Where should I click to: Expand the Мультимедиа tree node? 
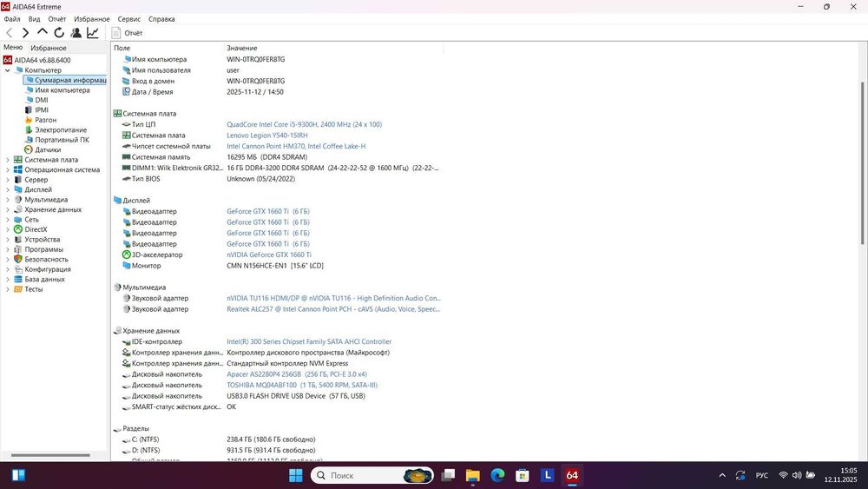pos(8,200)
